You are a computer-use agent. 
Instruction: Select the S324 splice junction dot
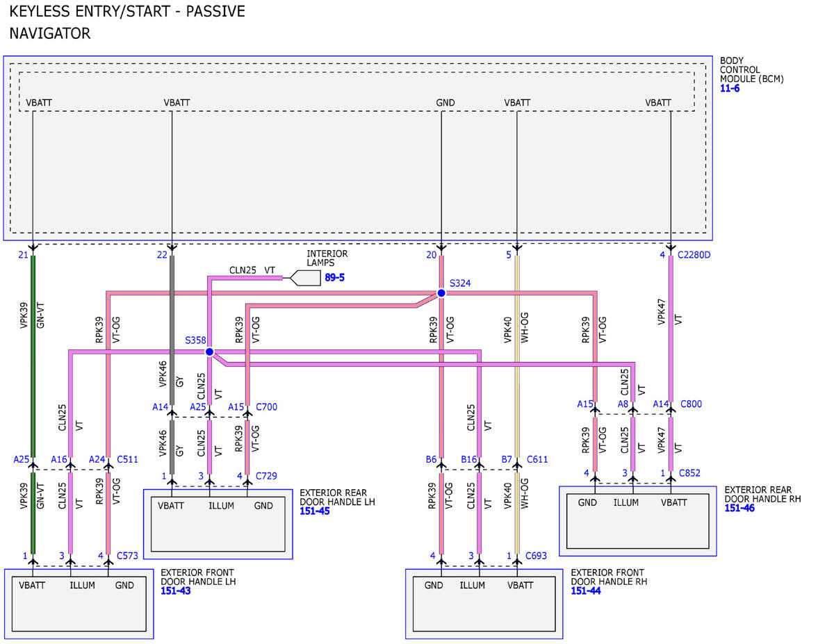441,293
